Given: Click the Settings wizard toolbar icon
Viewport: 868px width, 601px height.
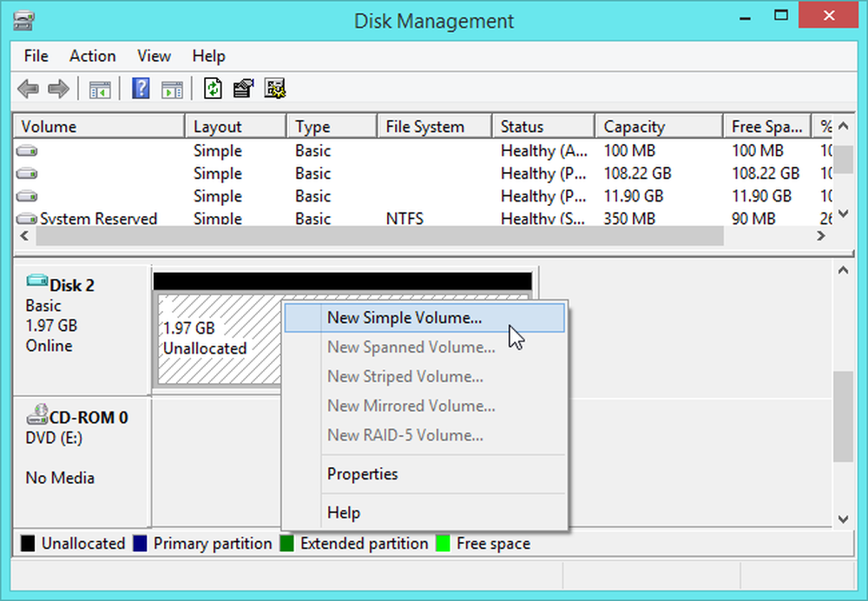Looking at the screenshot, I should (x=274, y=89).
